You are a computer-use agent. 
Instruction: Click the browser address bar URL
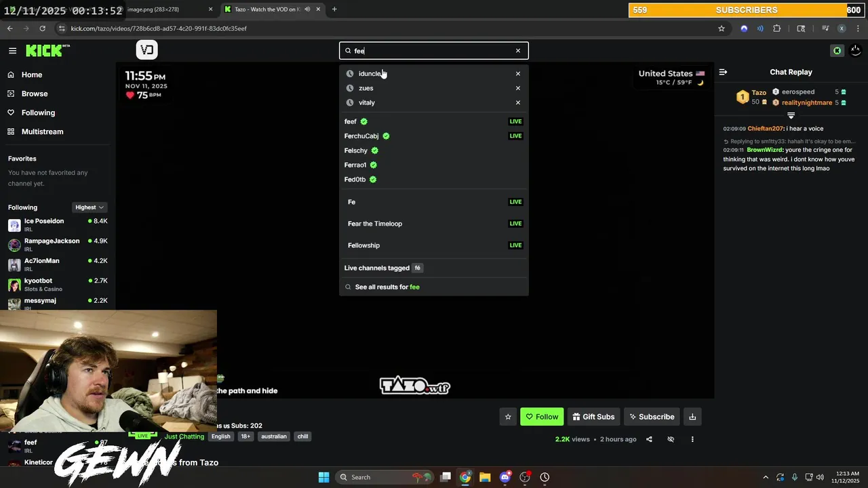[159, 28]
